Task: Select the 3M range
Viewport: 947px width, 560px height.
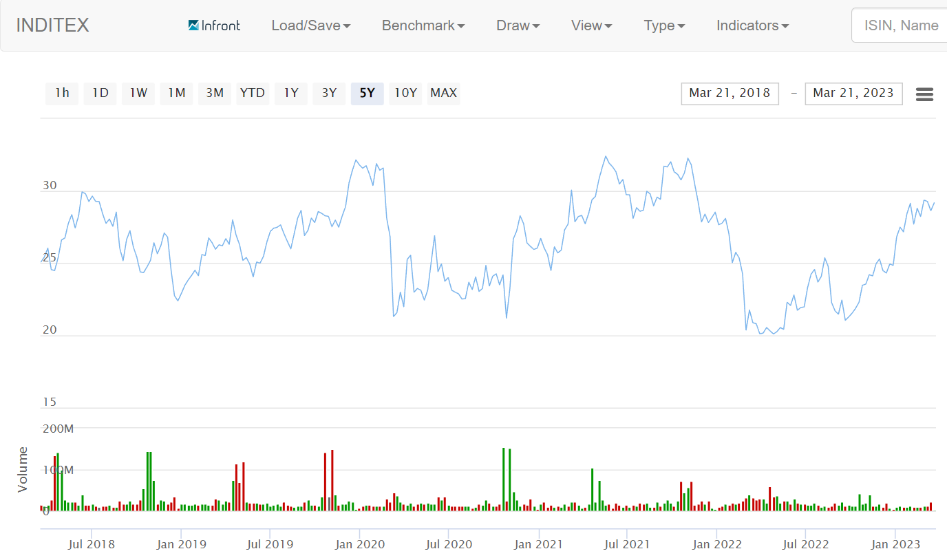Action: tap(215, 93)
